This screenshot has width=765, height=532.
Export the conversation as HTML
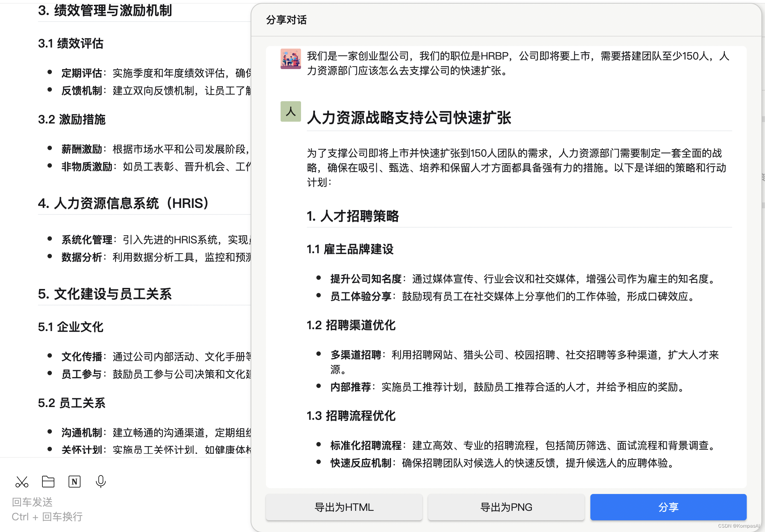344,507
